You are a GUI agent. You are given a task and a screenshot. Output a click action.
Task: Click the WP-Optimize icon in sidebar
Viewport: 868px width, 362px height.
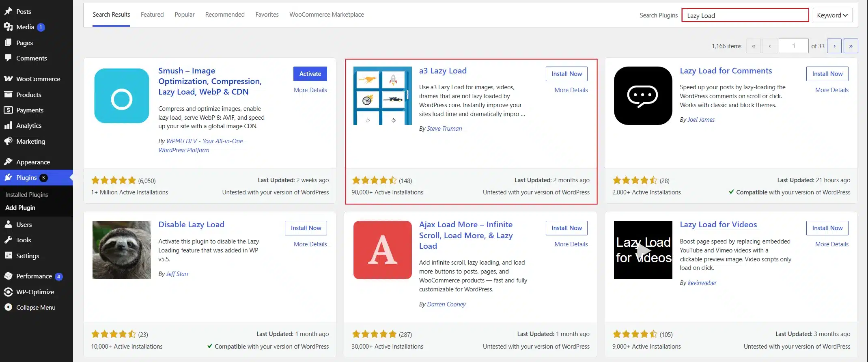[x=8, y=292]
